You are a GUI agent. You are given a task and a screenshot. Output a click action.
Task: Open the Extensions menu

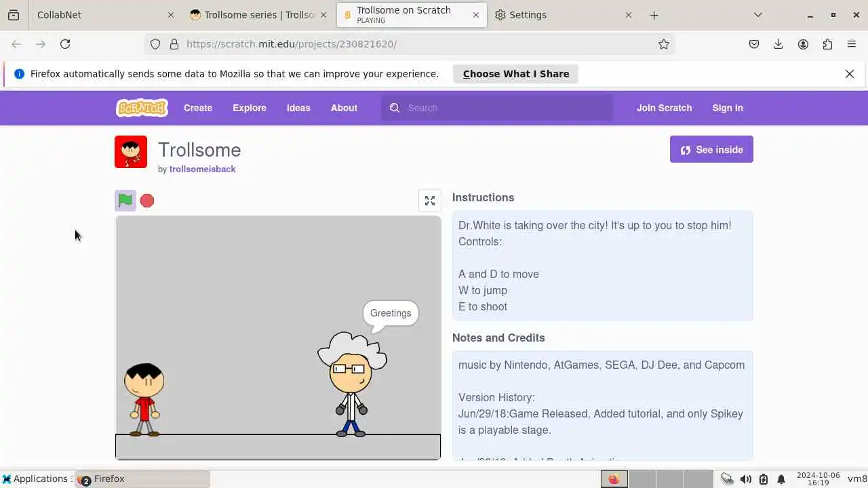pos(827,44)
